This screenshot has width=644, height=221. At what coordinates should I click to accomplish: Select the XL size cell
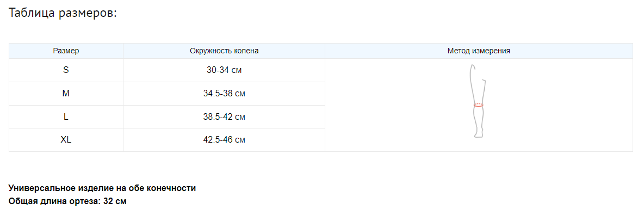(x=66, y=140)
